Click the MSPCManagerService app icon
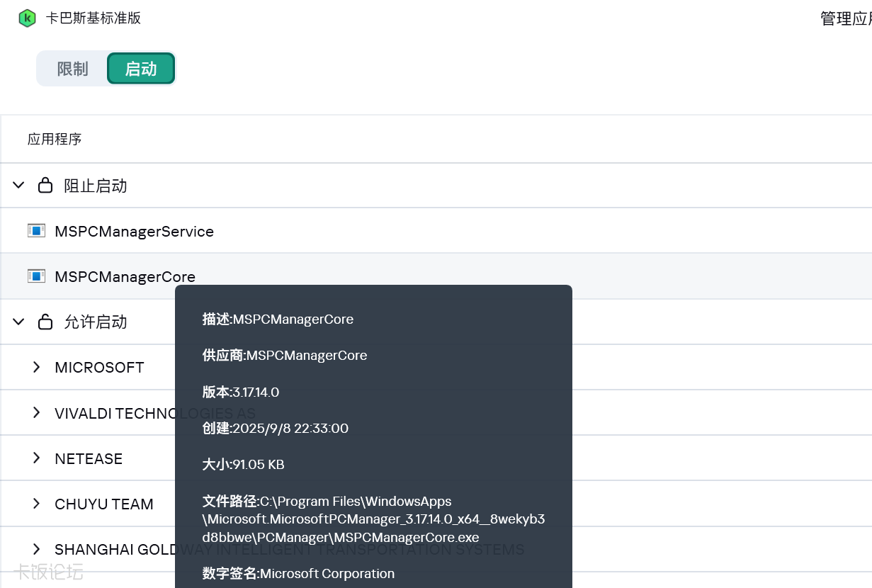 point(36,231)
